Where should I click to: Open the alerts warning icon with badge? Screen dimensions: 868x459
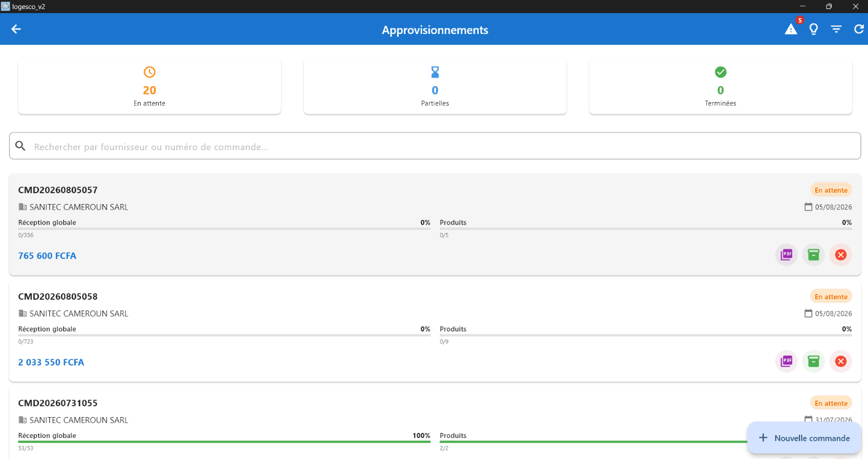792,28
